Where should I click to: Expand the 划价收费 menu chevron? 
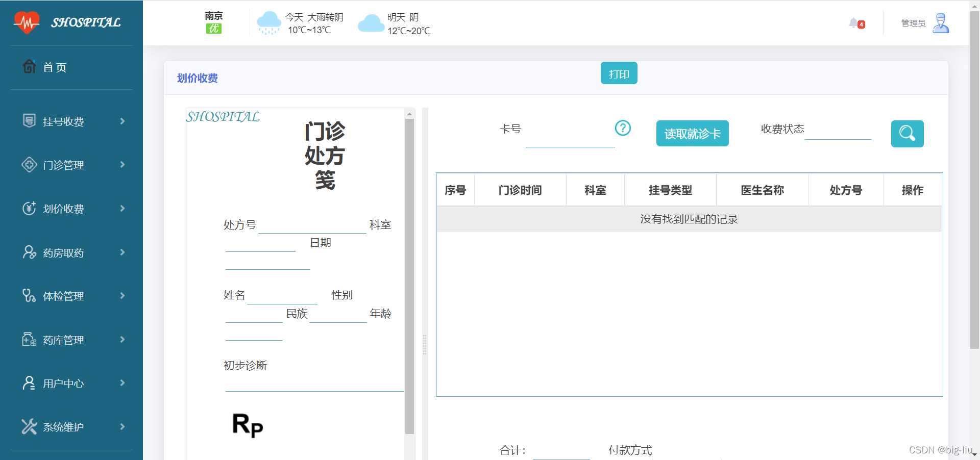(122, 208)
